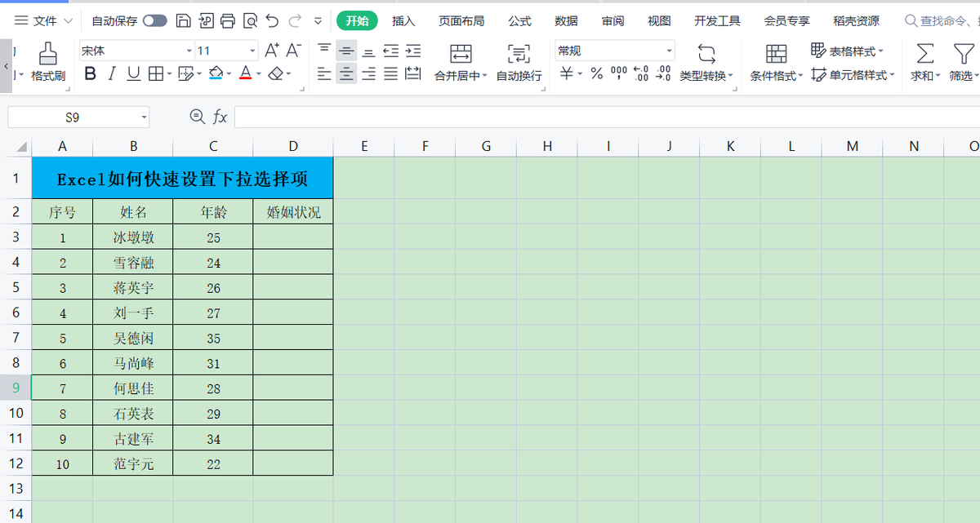Switch to the 视图 tab

click(x=659, y=21)
